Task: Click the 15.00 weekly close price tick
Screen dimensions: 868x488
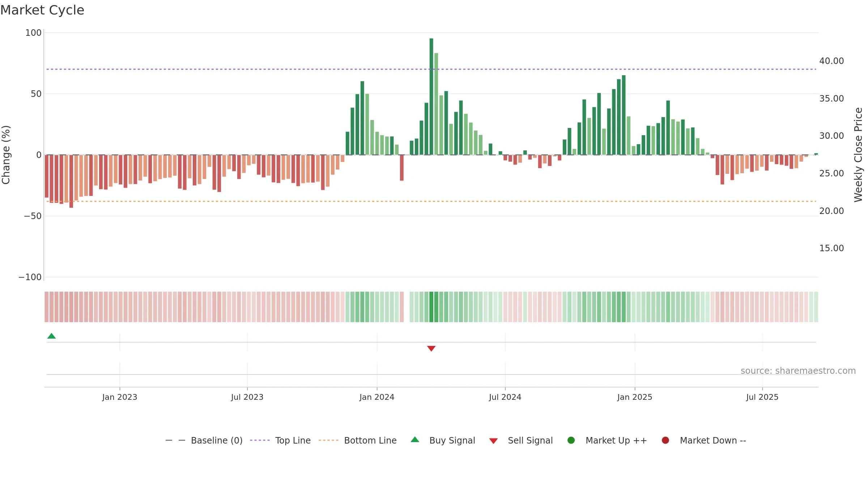Action: (831, 248)
